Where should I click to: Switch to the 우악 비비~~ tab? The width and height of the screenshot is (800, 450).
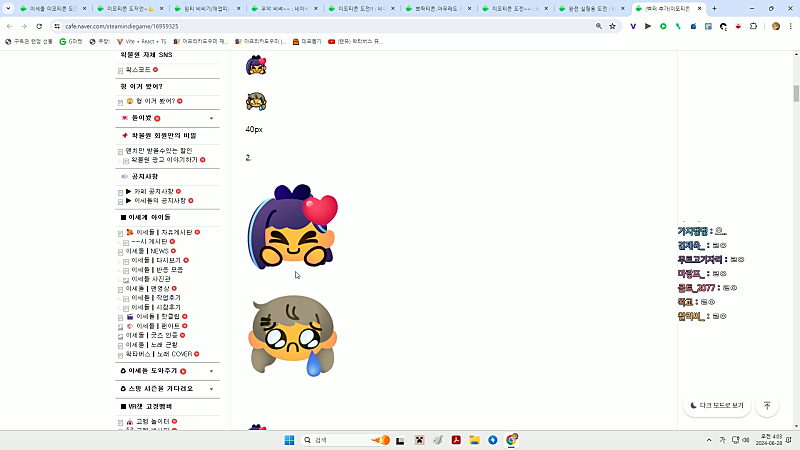(284, 8)
